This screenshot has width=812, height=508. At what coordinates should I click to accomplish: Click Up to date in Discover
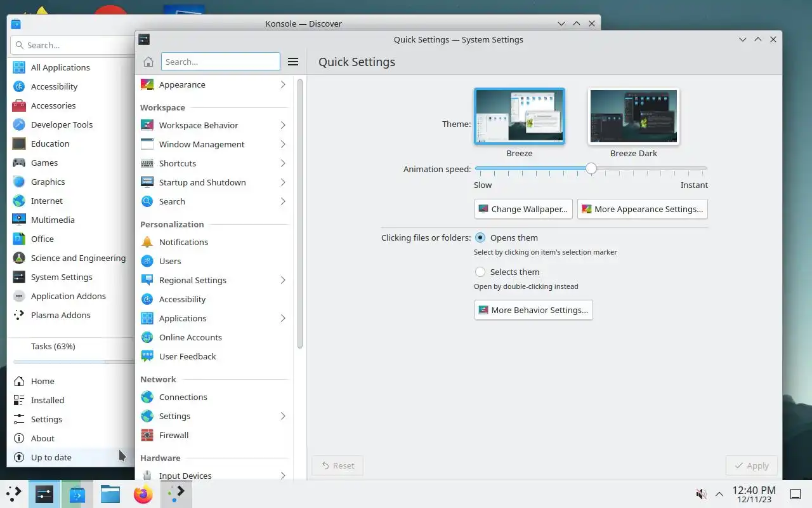(71, 457)
